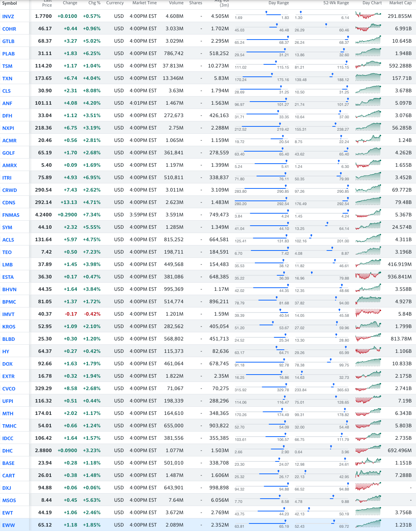The height and width of the screenshot is (532, 416).
Task: Open the INVZ day chart thumbnail
Action: pyautogui.click(x=368, y=16)
